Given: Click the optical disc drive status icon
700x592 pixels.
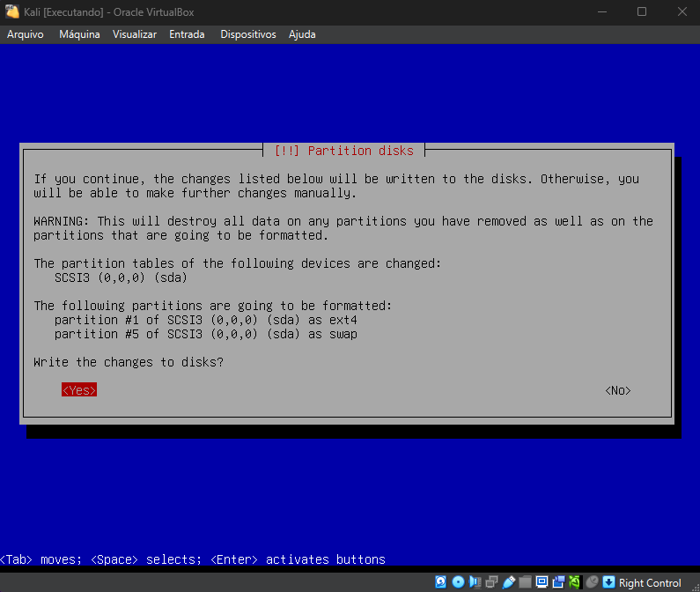Looking at the screenshot, I should pos(458,582).
